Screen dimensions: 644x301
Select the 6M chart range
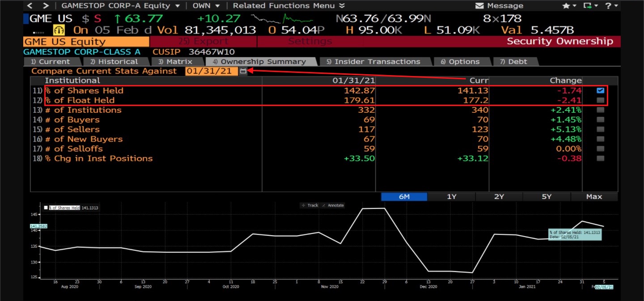tap(404, 196)
